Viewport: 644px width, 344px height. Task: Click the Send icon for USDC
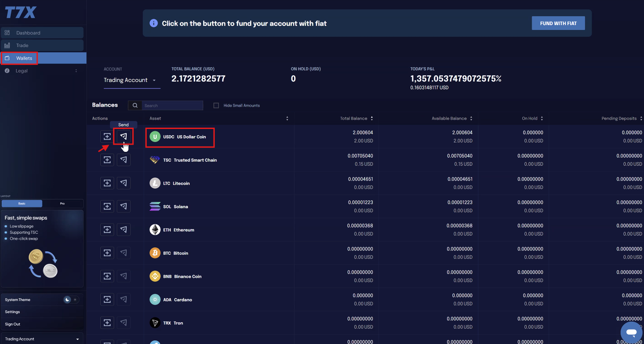coord(124,136)
